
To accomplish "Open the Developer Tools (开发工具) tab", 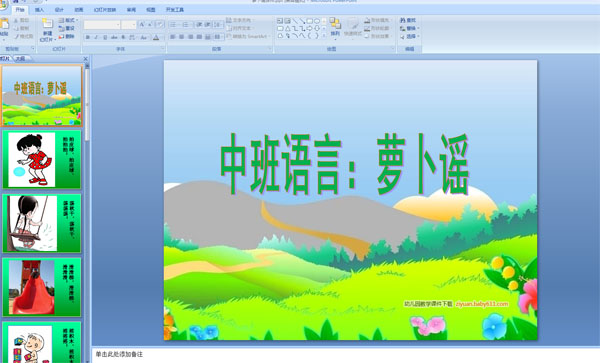I will (x=175, y=10).
